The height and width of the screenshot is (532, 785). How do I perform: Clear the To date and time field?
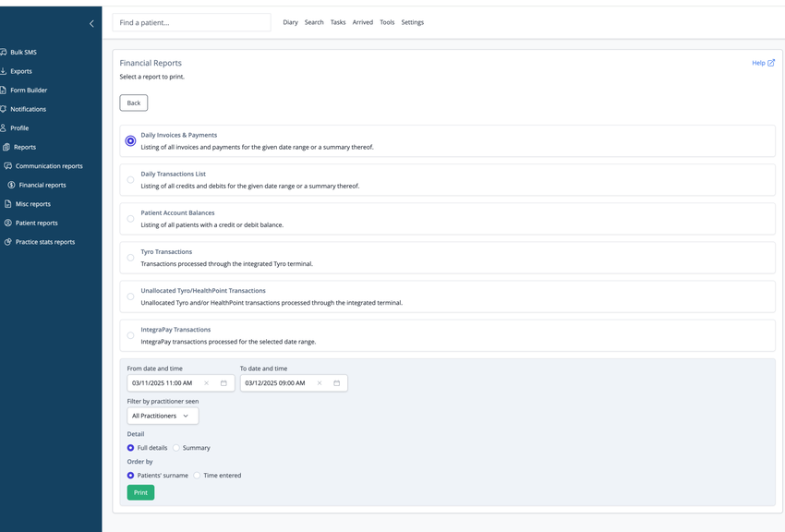pyautogui.click(x=320, y=383)
